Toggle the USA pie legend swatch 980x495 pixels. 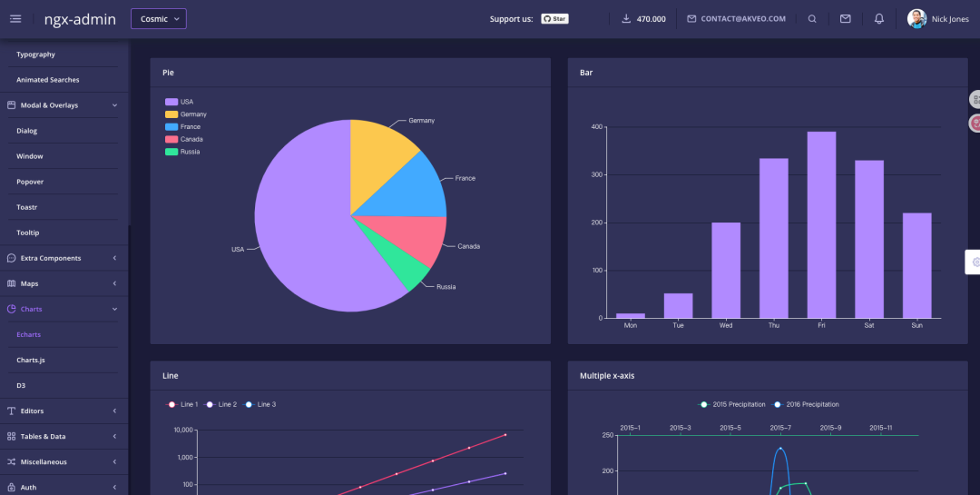(171, 102)
